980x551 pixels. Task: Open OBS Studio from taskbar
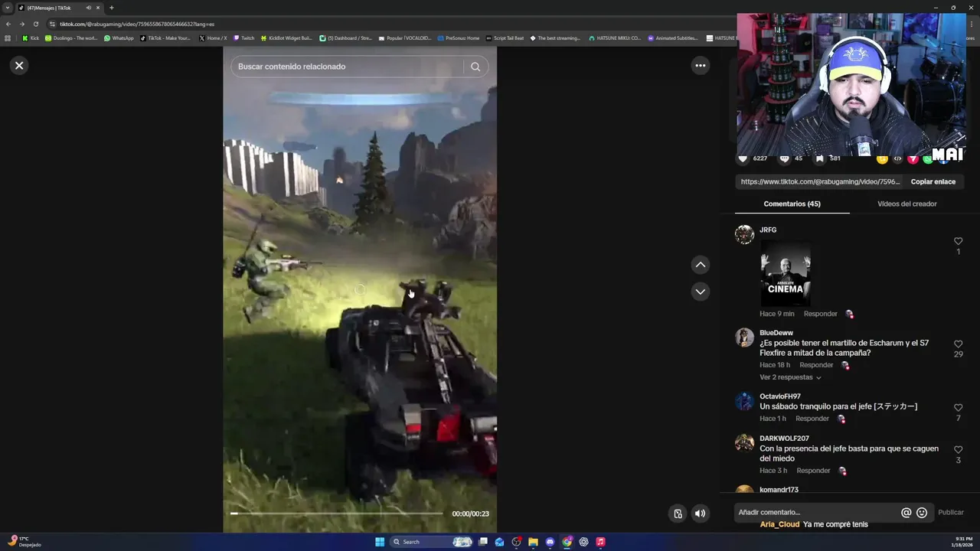517,542
